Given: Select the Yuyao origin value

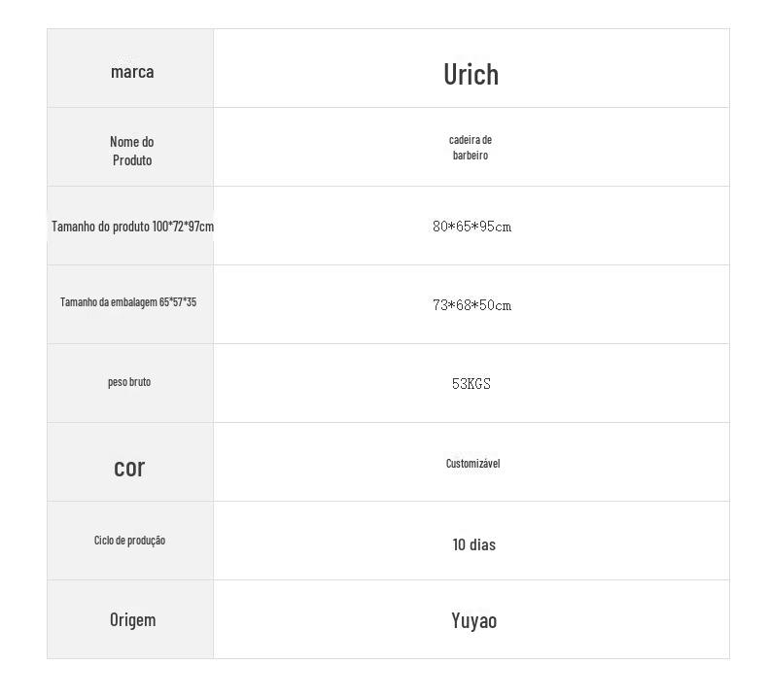Looking at the screenshot, I should 474,620.
